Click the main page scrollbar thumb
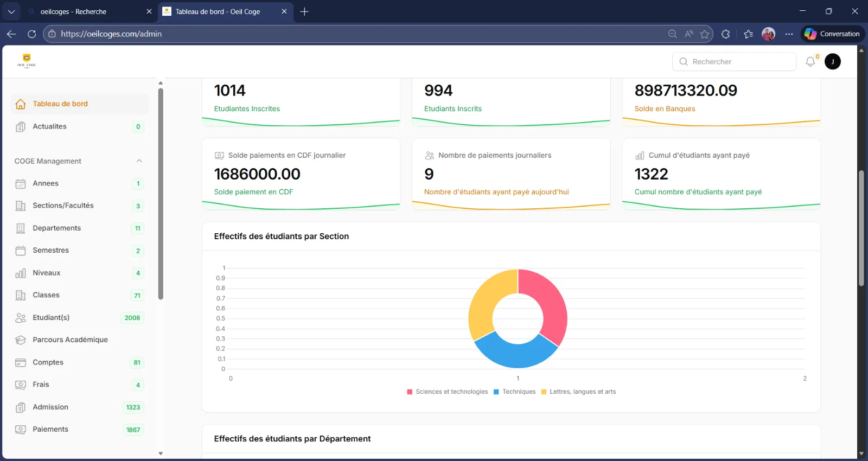 click(x=861, y=228)
